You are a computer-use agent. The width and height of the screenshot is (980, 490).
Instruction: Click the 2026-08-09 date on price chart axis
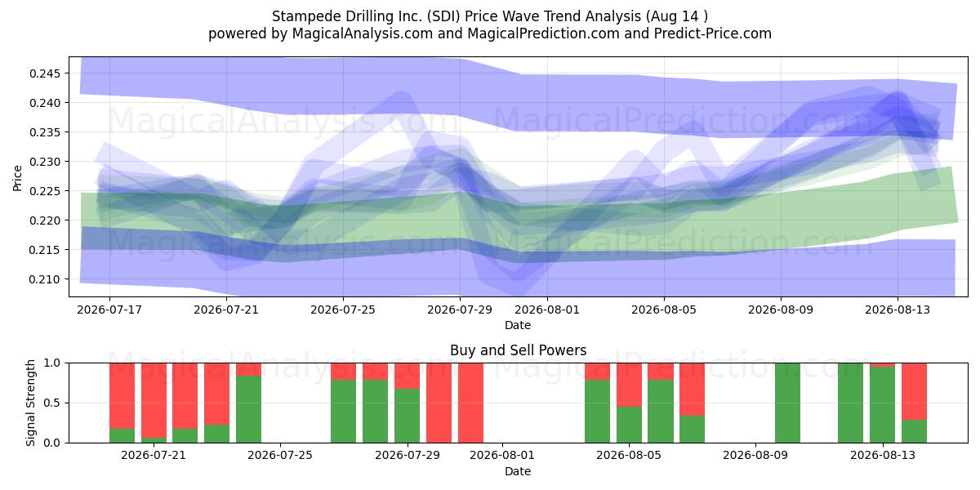781,310
